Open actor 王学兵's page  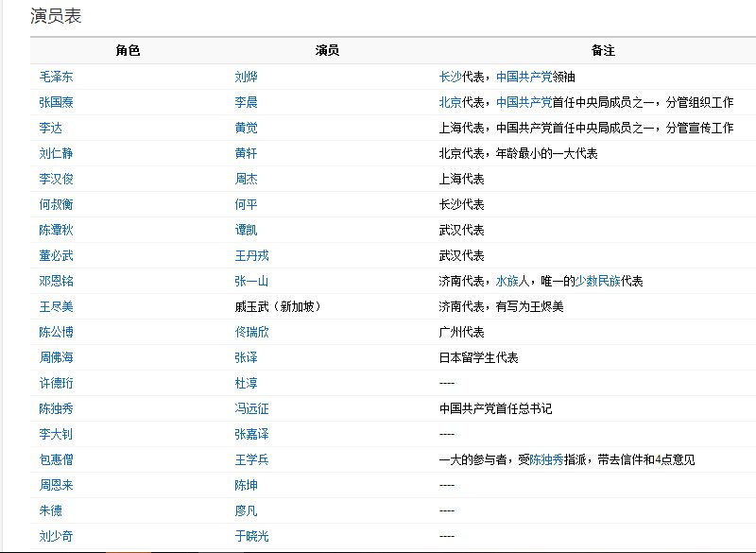(251, 458)
